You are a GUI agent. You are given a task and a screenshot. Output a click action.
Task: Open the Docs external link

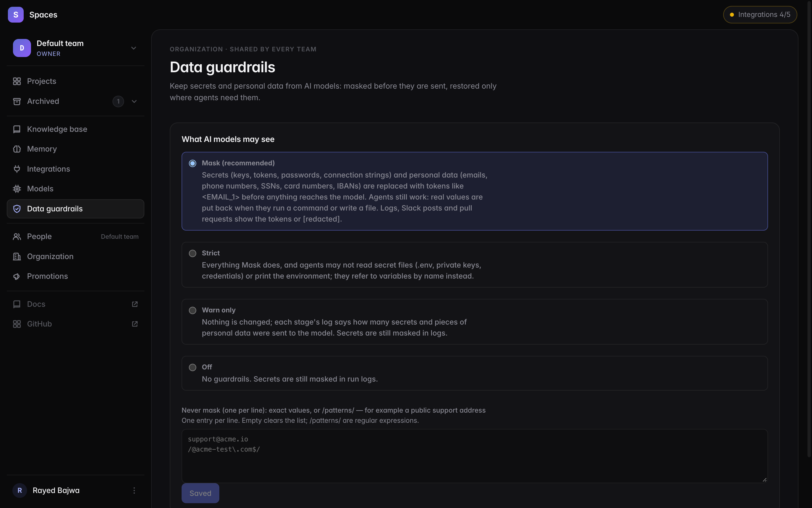[76, 305]
